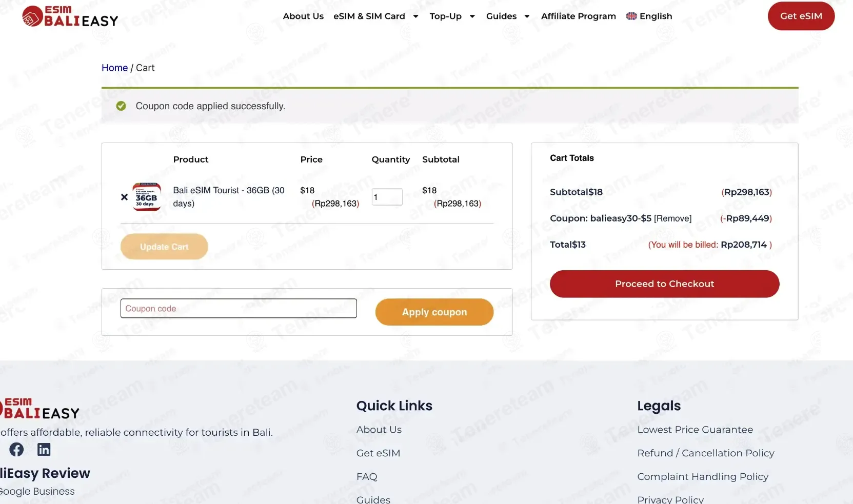
Task: Remove Bali eSIM Tourist item with X icon
Action: coord(124,197)
